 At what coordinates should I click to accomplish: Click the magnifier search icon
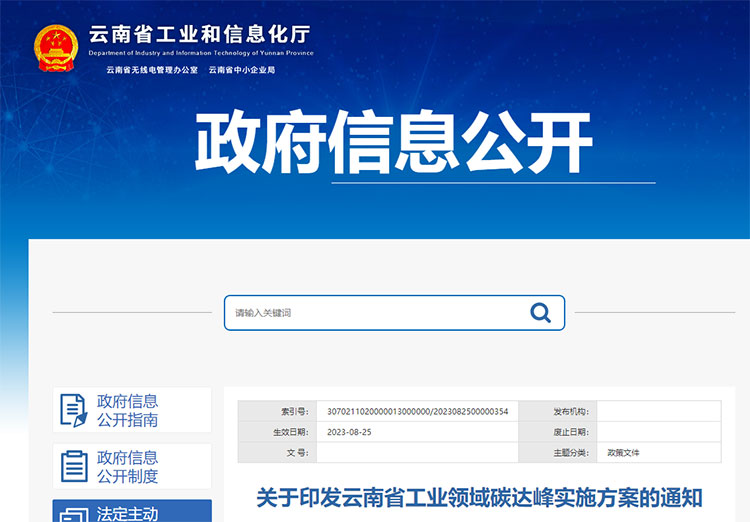click(x=540, y=313)
